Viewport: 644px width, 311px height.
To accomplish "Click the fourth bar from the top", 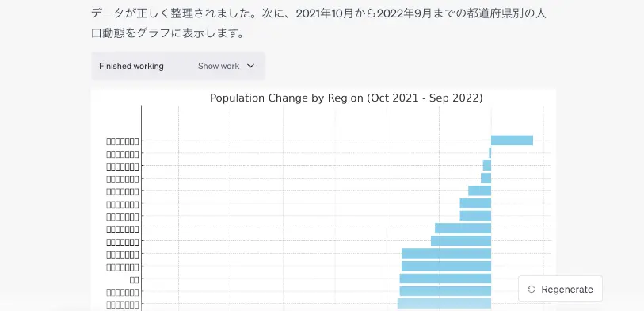I will click(486, 179).
